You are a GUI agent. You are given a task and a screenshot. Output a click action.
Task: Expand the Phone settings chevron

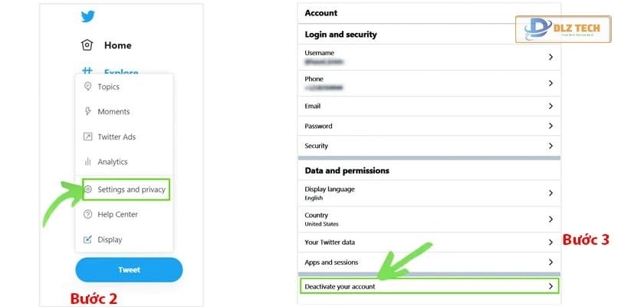coord(550,83)
